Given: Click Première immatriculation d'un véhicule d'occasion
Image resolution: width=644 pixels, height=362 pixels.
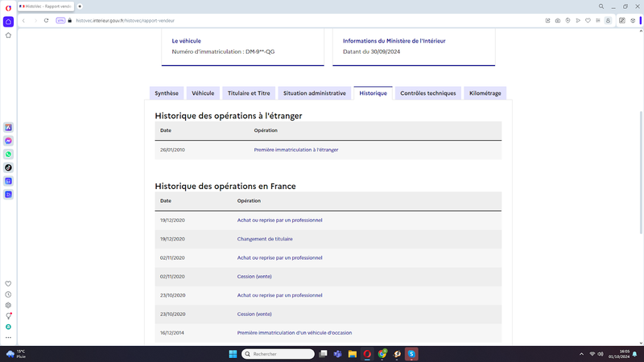Looking at the screenshot, I should tap(295, 333).
